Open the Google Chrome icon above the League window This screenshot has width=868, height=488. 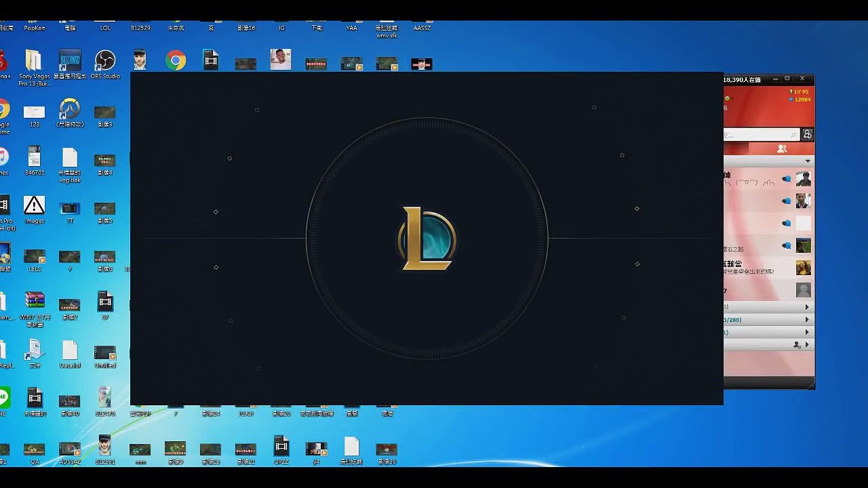[x=176, y=61]
